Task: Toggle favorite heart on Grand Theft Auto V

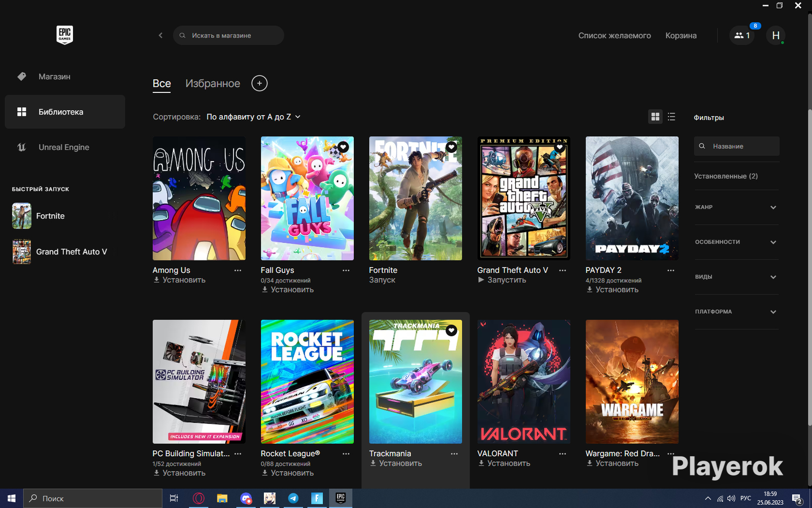Action: coord(560,147)
